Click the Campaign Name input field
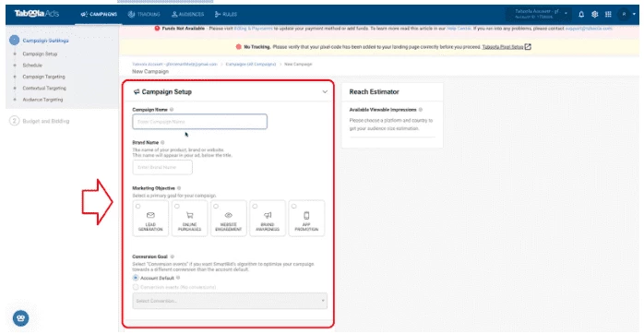 click(x=199, y=122)
